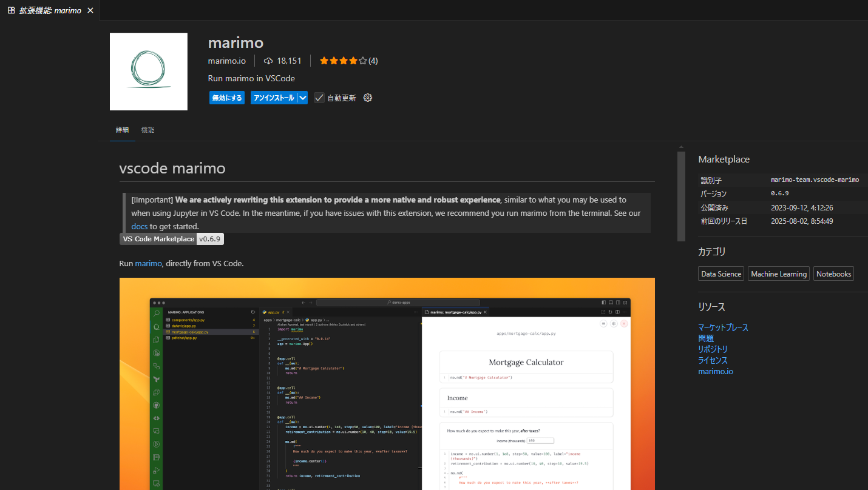This screenshot has height=490, width=868.
Task: Select the 拡張機能: marimo editor tab
Action: [50, 10]
